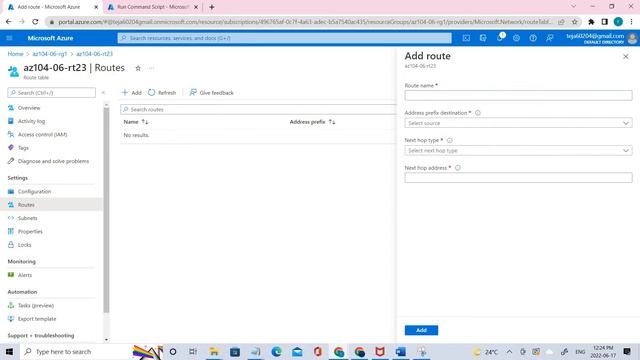Open the notifications bell
This screenshot has height=360, width=640.
coord(500,38)
